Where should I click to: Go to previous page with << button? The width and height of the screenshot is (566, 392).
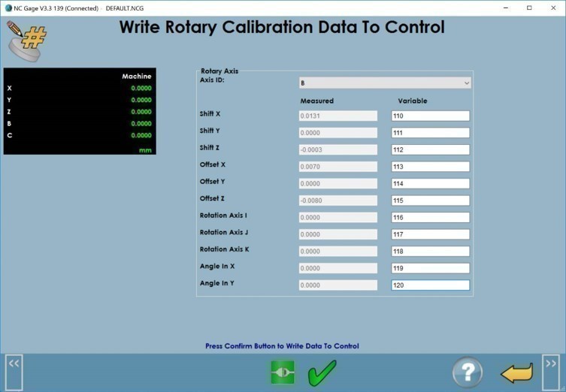tap(14, 372)
